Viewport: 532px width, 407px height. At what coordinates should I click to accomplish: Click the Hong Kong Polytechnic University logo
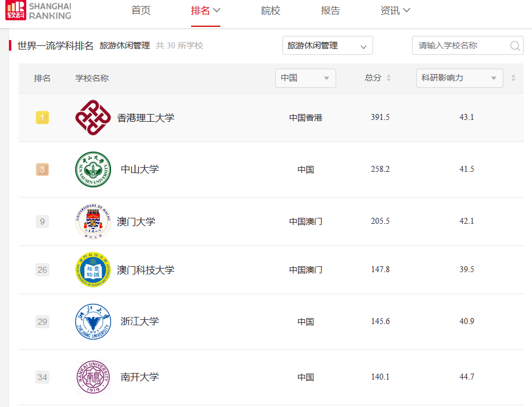click(x=93, y=118)
